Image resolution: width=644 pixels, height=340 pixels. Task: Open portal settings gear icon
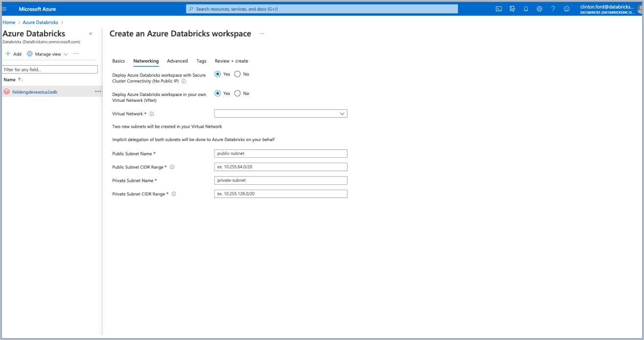pyautogui.click(x=539, y=9)
